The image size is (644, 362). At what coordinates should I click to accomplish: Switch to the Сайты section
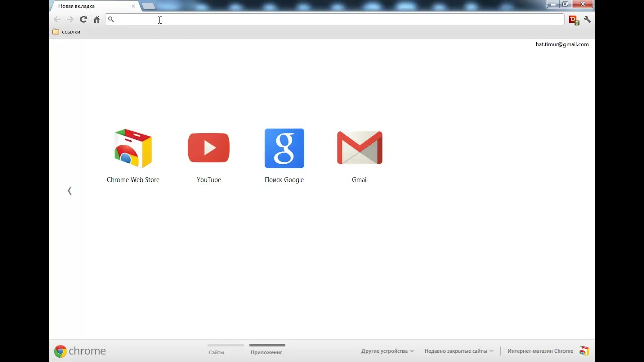[x=225, y=350]
